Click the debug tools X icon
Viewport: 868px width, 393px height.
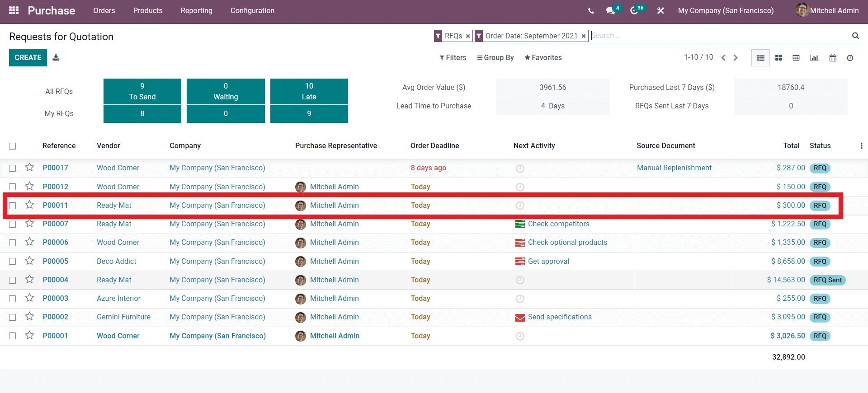click(660, 10)
